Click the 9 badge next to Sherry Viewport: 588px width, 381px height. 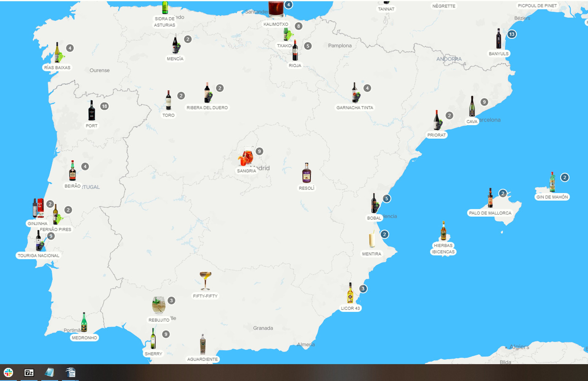tap(166, 334)
